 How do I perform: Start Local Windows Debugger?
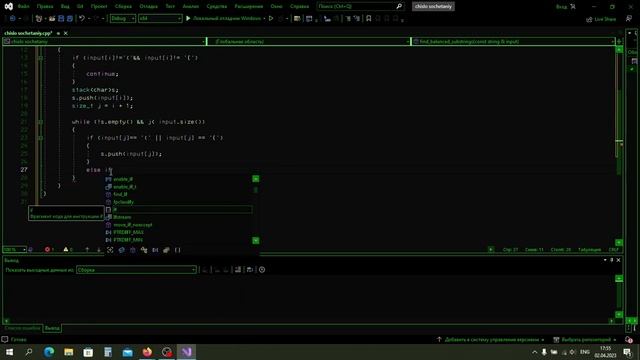pos(223,18)
